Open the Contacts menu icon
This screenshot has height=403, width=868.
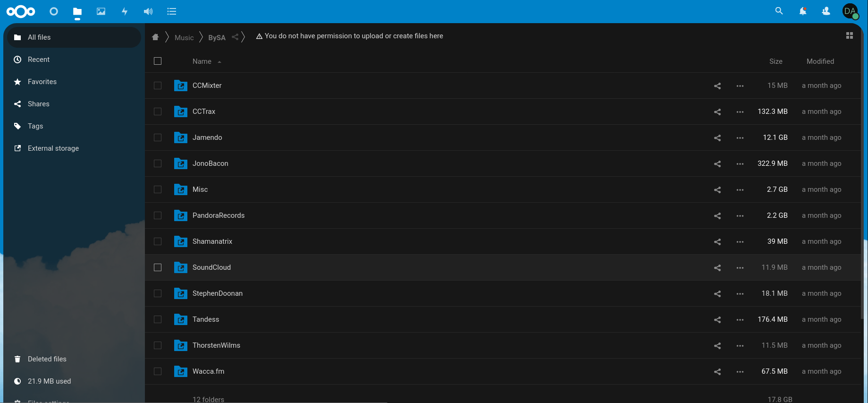click(826, 11)
